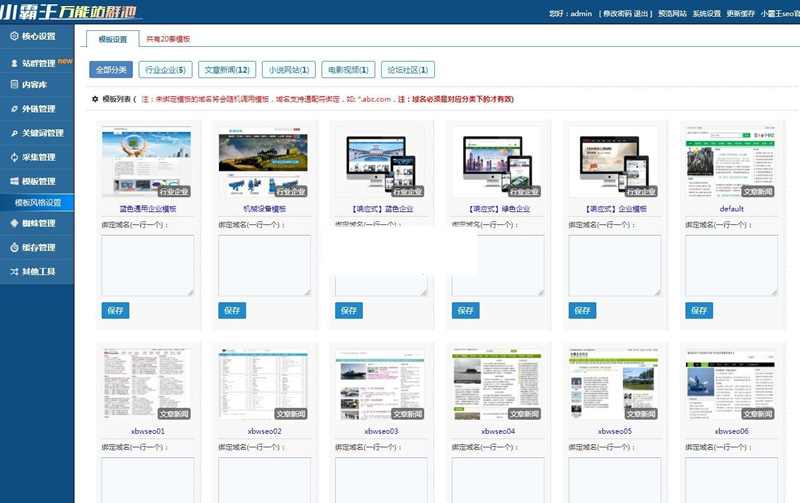Select the 全部分类 filter button
The height and width of the screenshot is (503, 800).
pyautogui.click(x=109, y=70)
